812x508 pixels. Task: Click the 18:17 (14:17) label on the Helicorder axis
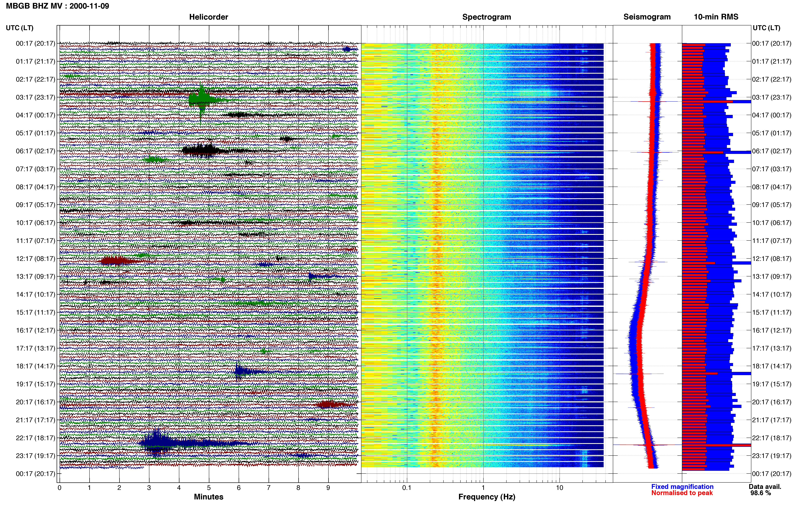tap(35, 366)
